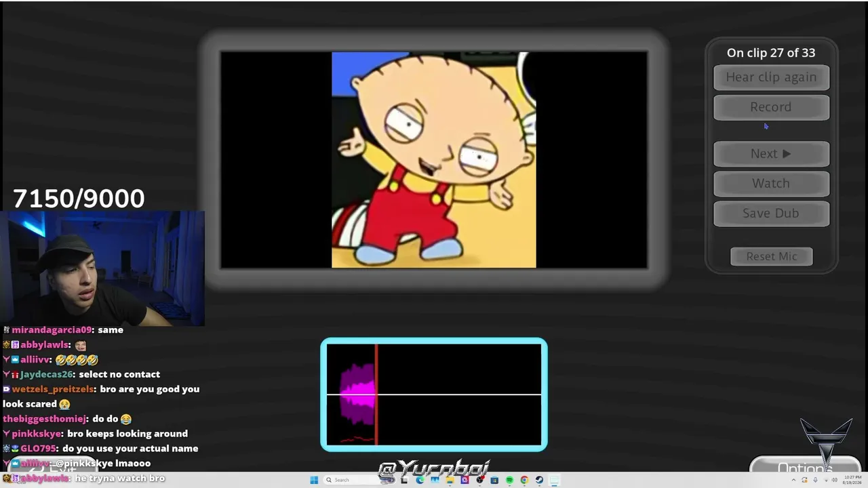Open the clock showing 10:27 PM
This screenshot has width=868, height=488.
pos(852,480)
